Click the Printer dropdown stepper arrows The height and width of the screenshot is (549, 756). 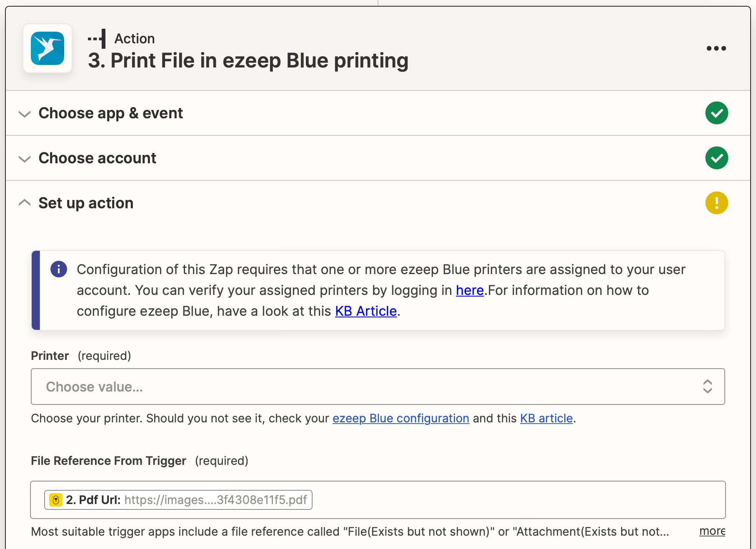(707, 387)
